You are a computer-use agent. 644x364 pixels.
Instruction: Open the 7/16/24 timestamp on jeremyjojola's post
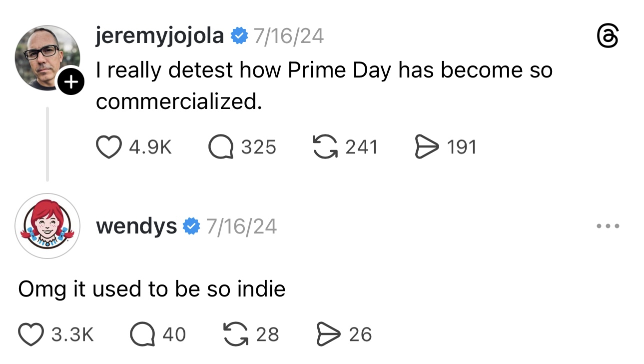point(288,36)
